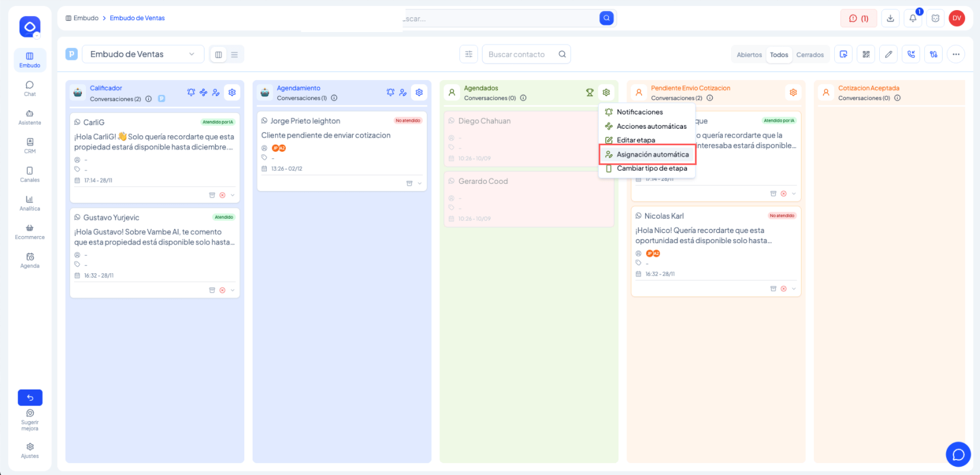The width and height of the screenshot is (980, 475).
Task: Click the QR code toolbar icon
Action: point(866,55)
